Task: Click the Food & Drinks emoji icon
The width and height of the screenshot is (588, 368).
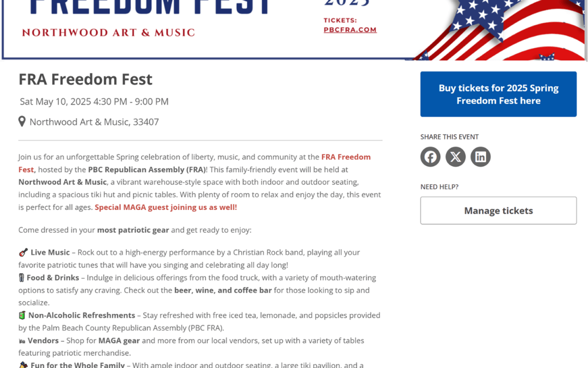Action: pyautogui.click(x=21, y=277)
